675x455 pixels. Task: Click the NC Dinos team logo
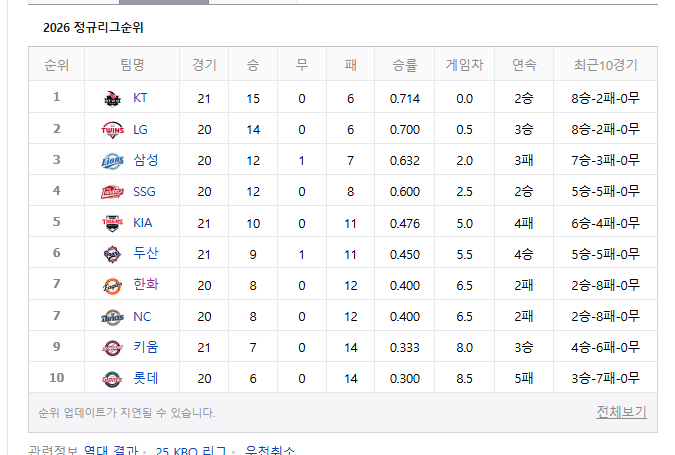112,317
